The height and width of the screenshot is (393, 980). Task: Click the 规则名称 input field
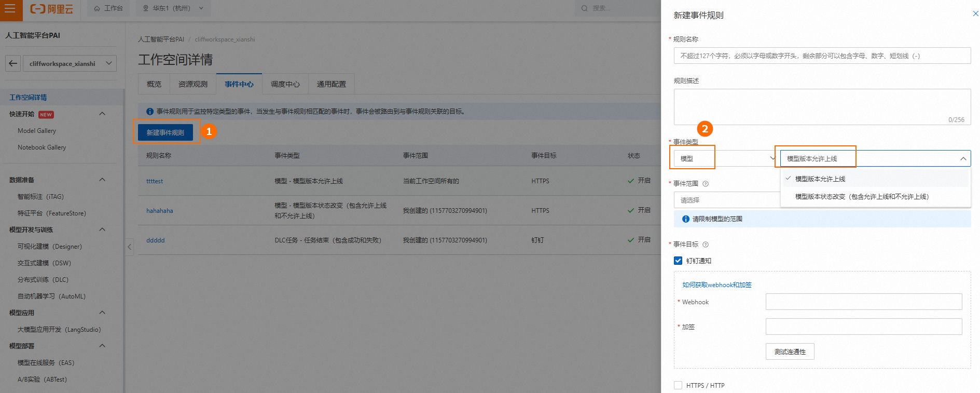[822, 56]
